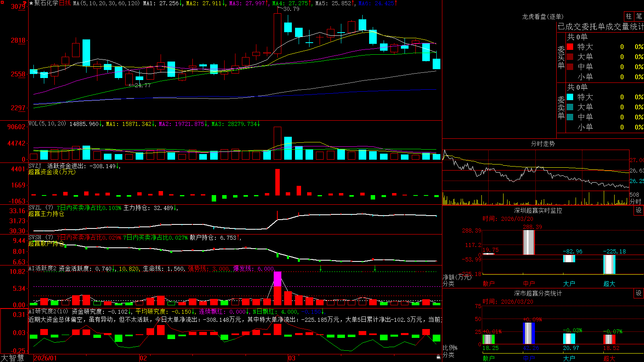
Task: Click the realtime monitor date 2026/03/20
Action: (508, 219)
